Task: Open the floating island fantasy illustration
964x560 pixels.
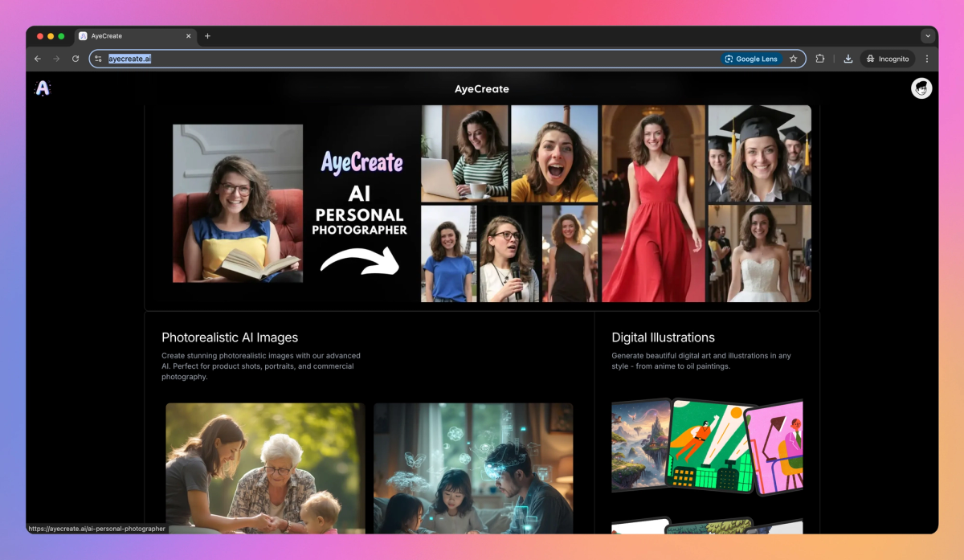Action: click(639, 444)
